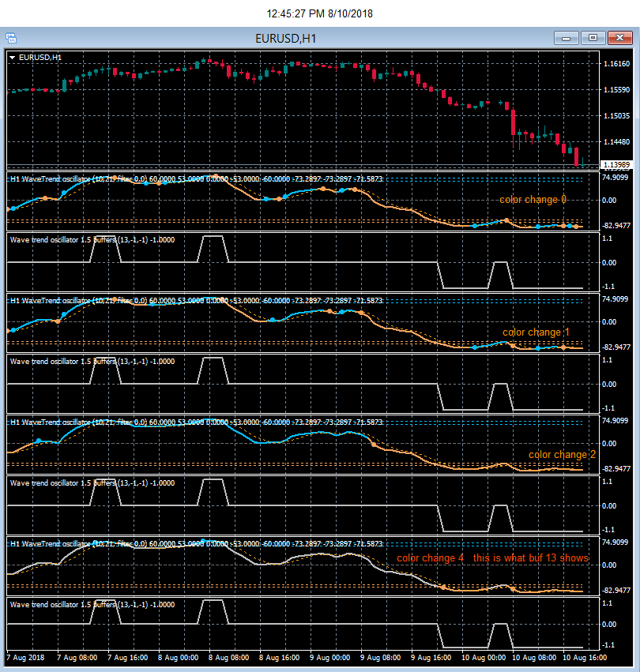Close the EURUSD,H1 chart window
Viewport: 640px width, 672px height.
[x=619, y=38]
